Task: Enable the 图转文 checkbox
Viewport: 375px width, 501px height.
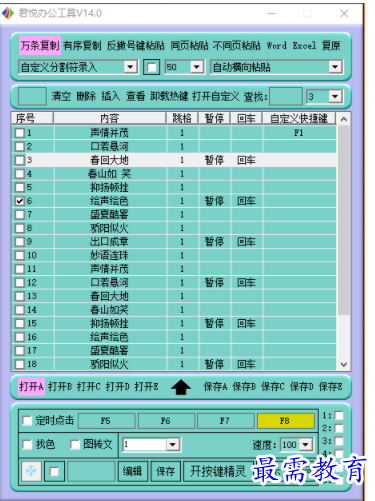Action: 75,444
